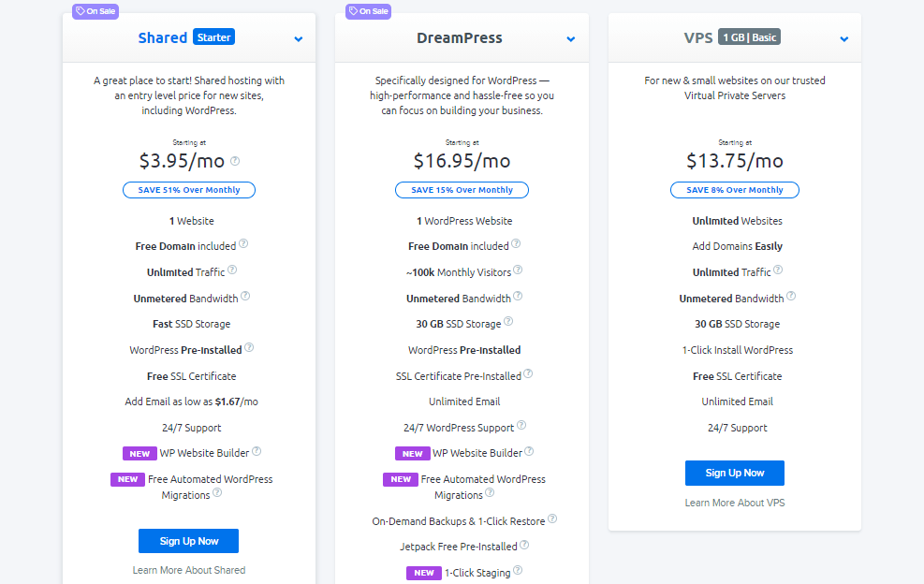Click SAVE 8% Over Monthly badge
This screenshot has width=924, height=584.
click(735, 190)
